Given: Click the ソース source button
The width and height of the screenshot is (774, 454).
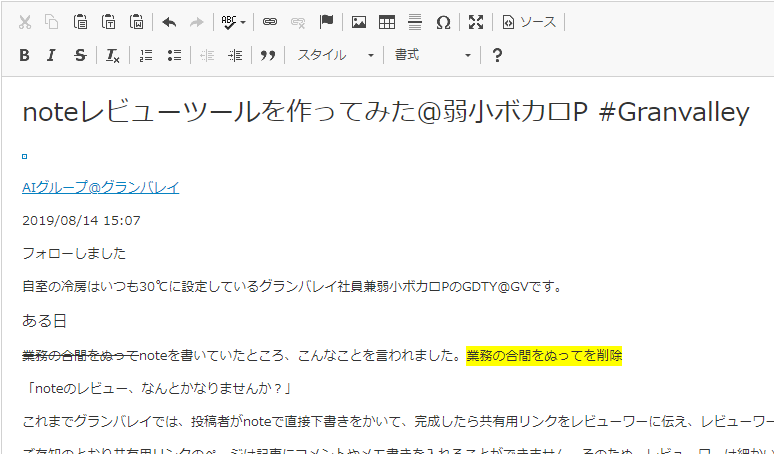Looking at the screenshot, I should [x=529, y=21].
